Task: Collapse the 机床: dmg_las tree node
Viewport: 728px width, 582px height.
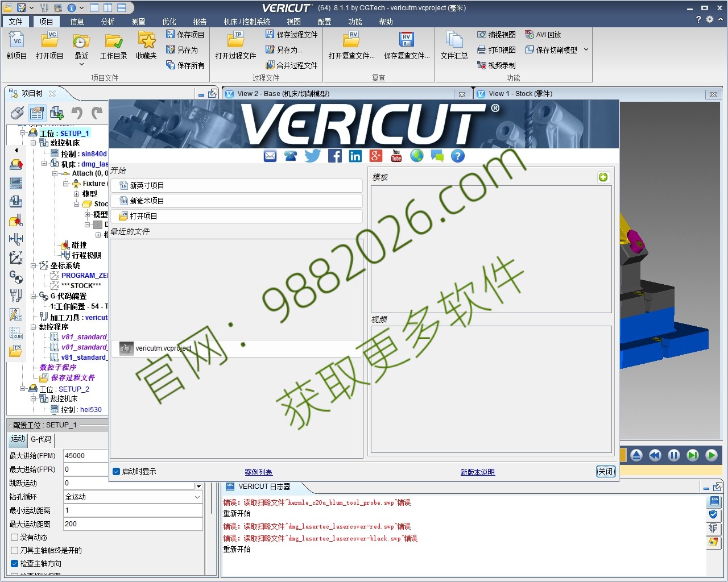Action: point(44,164)
